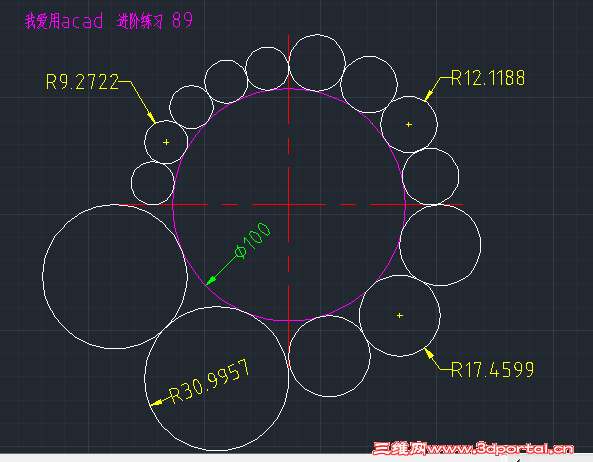Select the green Φ100 diameter dimension text
593x462 pixels.
(253, 240)
